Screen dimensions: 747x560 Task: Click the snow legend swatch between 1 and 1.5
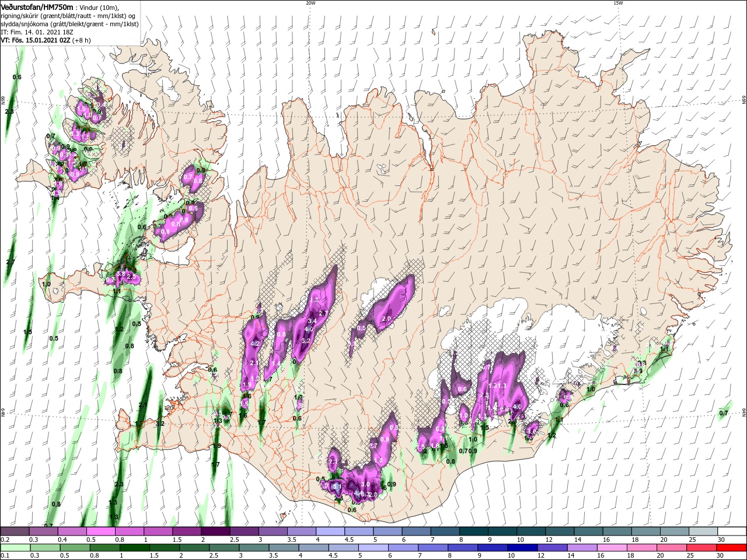click(158, 531)
